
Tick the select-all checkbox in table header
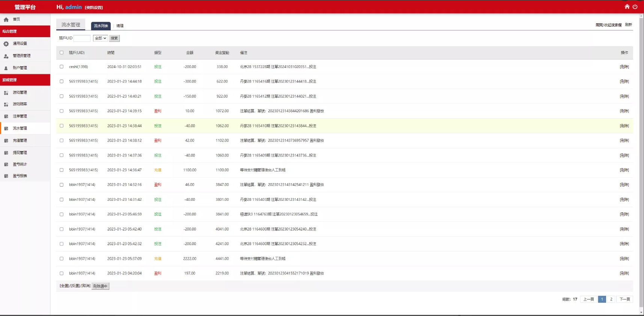pos(62,53)
